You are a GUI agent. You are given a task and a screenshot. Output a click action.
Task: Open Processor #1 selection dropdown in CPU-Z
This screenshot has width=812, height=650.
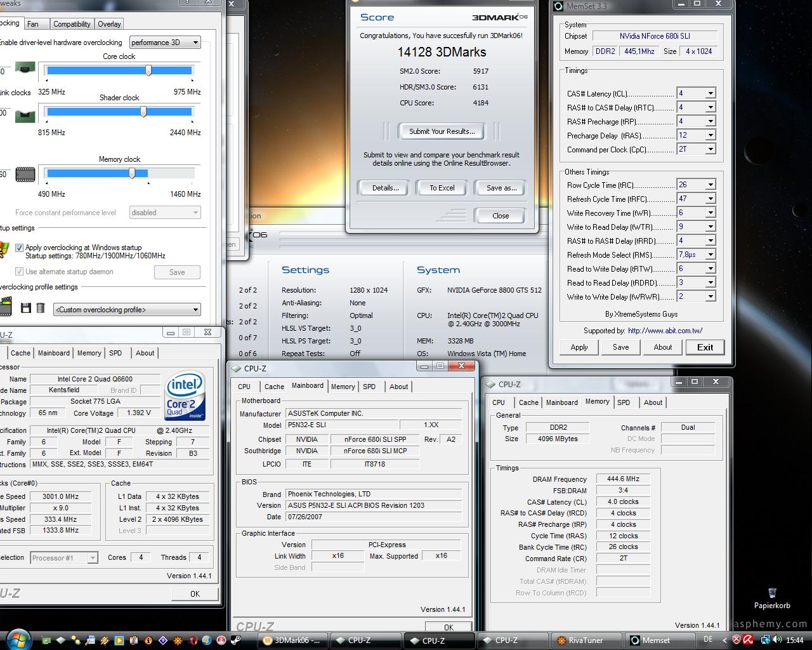coord(64,558)
